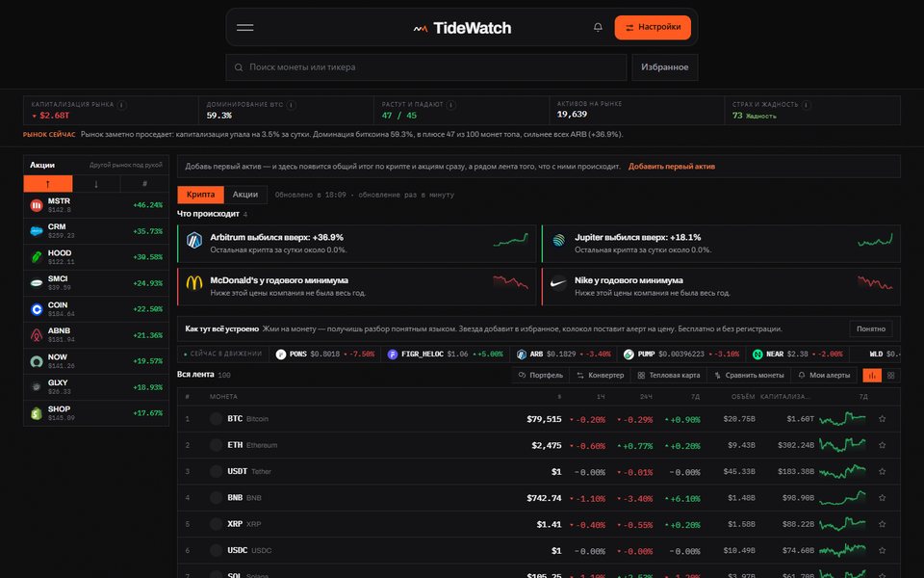Screen dimensions: 924x578
Task: Switch to grid view toggle
Action: (x=891, y=375)
